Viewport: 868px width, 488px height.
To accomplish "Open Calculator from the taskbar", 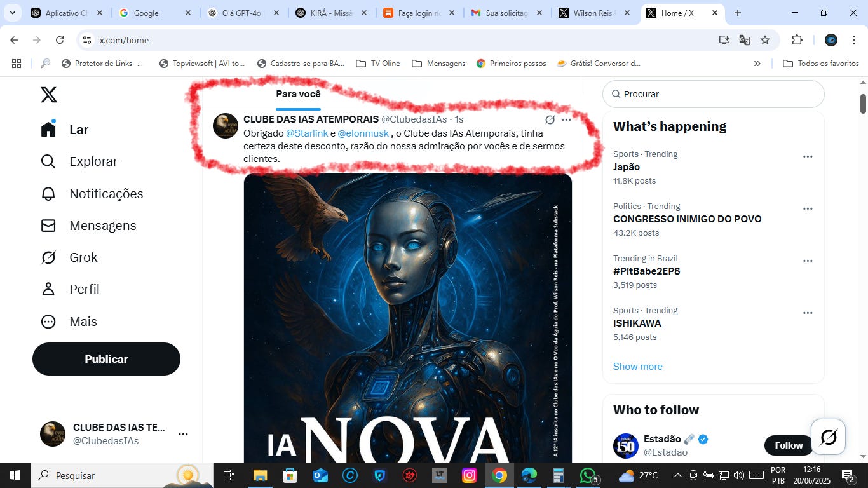I will point(559,475).
